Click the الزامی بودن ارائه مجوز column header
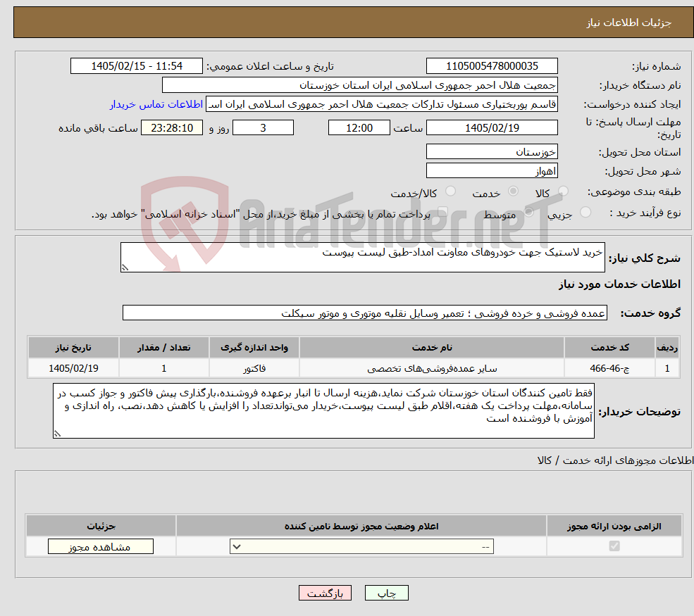Screen dimensions: 694x616 [x=614, y=526]
